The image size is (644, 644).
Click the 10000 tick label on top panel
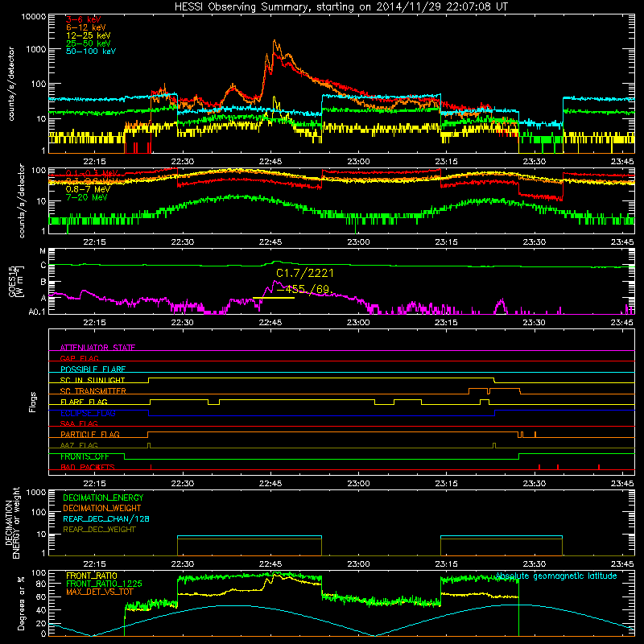point(34,16)
